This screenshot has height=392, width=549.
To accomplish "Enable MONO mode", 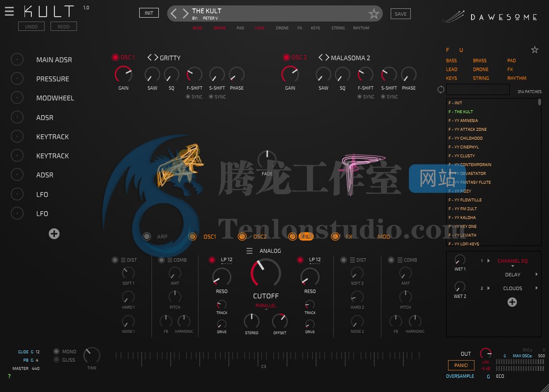I will (56, 351).
